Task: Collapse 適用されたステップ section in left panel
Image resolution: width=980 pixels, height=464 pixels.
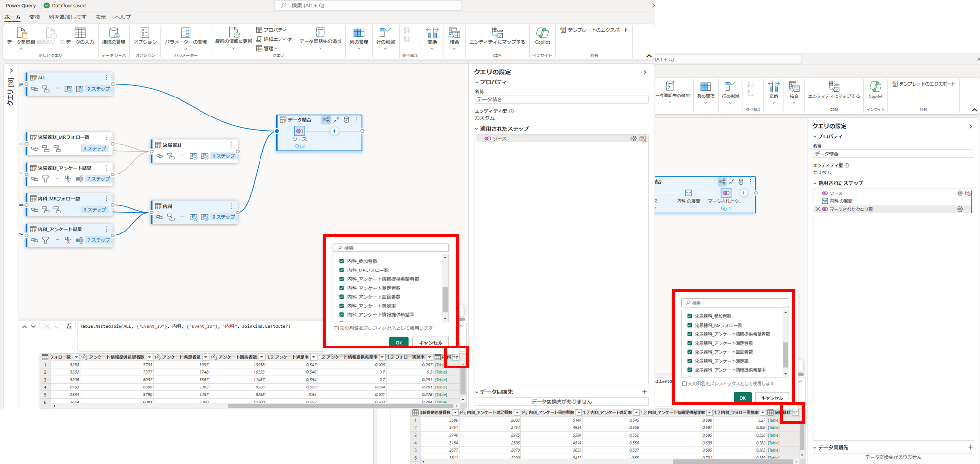Action: tap(477, 129)
